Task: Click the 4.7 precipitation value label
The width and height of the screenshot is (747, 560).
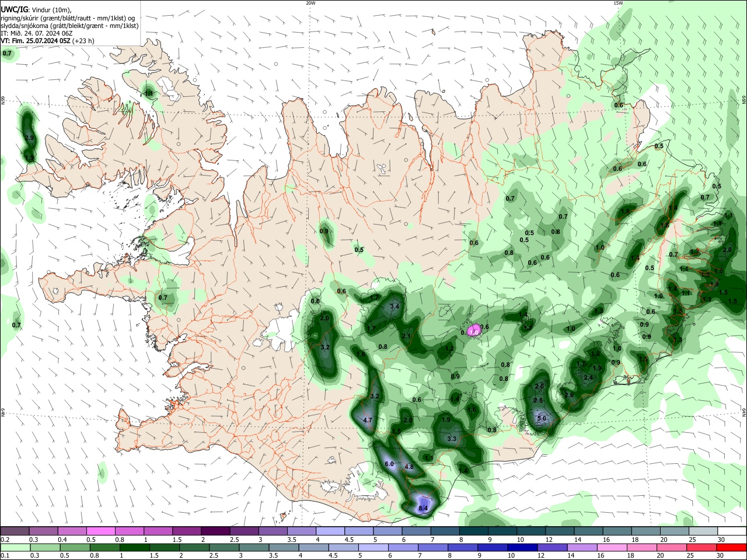Action: [368, 420]
